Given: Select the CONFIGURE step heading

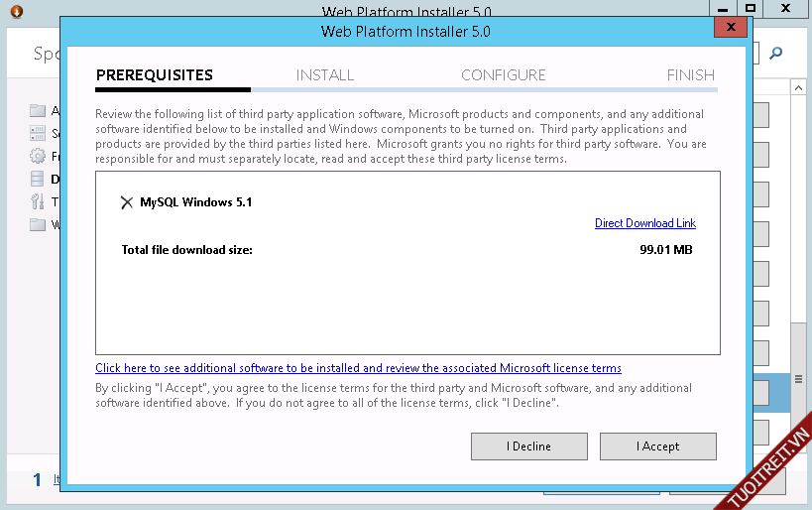Looking at the screenshot, I should 503,75.
